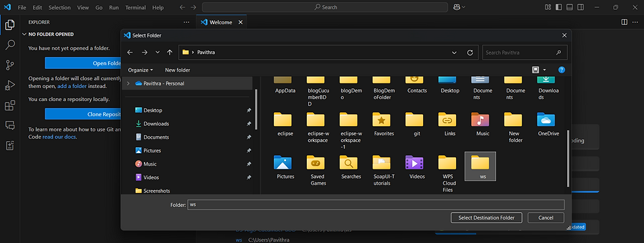Image resolution: width=644 pixels, height=243 pixels.
Task: Open the Extensions view in activity bar
Action: (x=10, y=105)
